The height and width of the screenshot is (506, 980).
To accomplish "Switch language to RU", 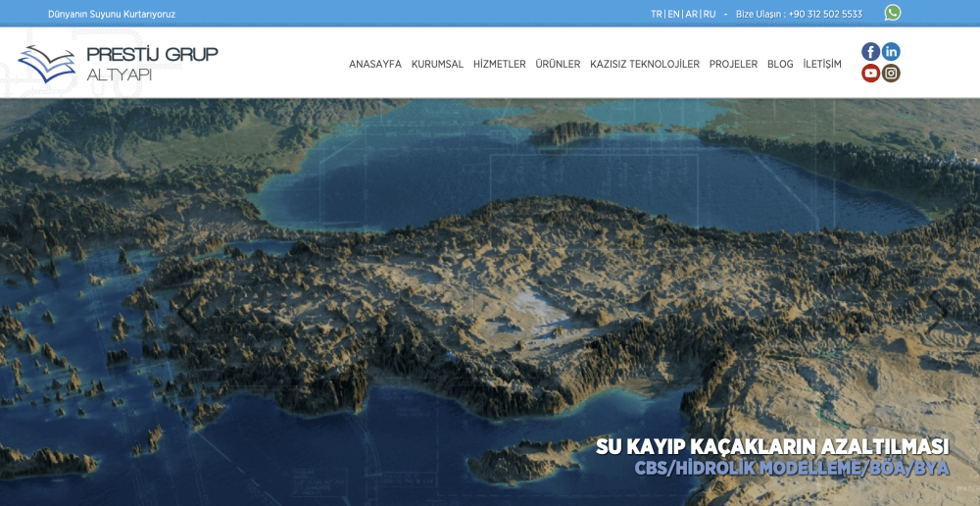I will click(x=710, y=14).
